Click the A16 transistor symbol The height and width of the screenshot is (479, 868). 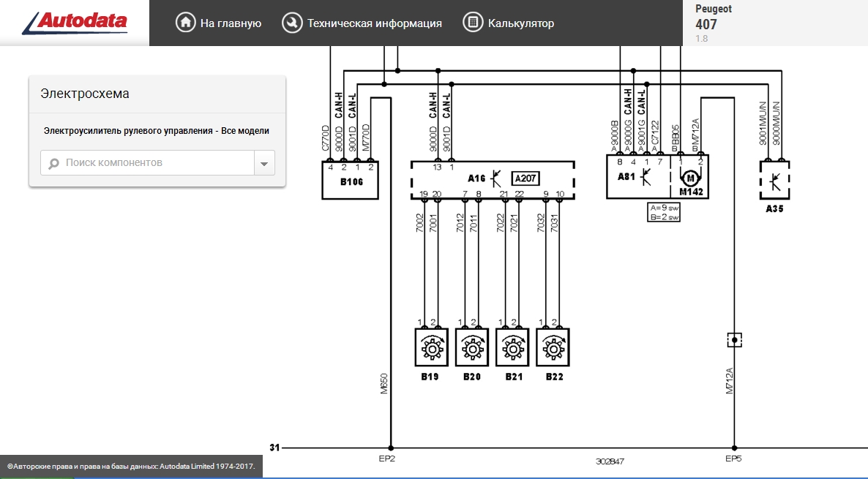[x=496, y=178]
